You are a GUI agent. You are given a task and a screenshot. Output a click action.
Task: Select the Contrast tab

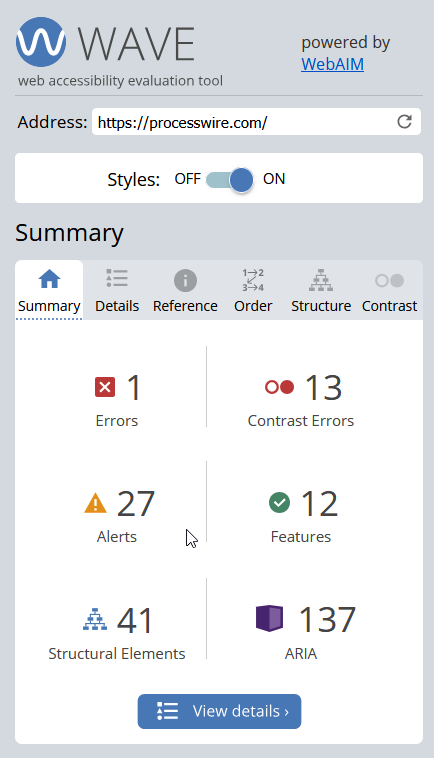coord(390,291)
